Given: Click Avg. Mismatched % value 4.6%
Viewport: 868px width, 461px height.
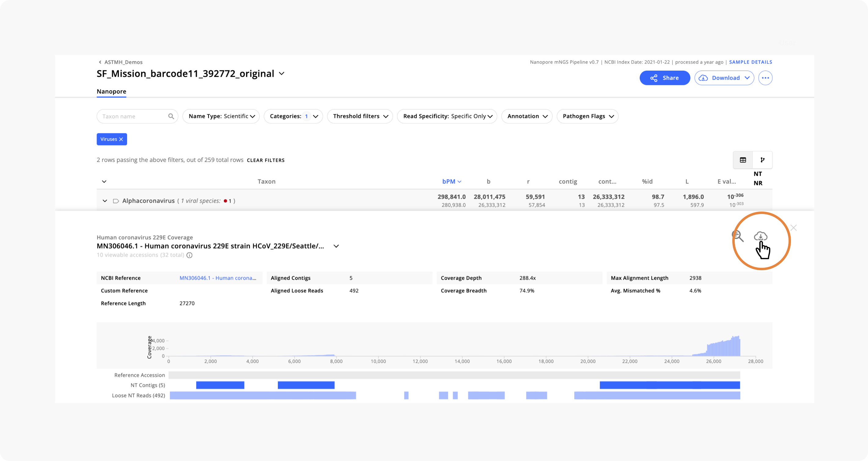Looking at the screenshot, I should tap(695, 290).
